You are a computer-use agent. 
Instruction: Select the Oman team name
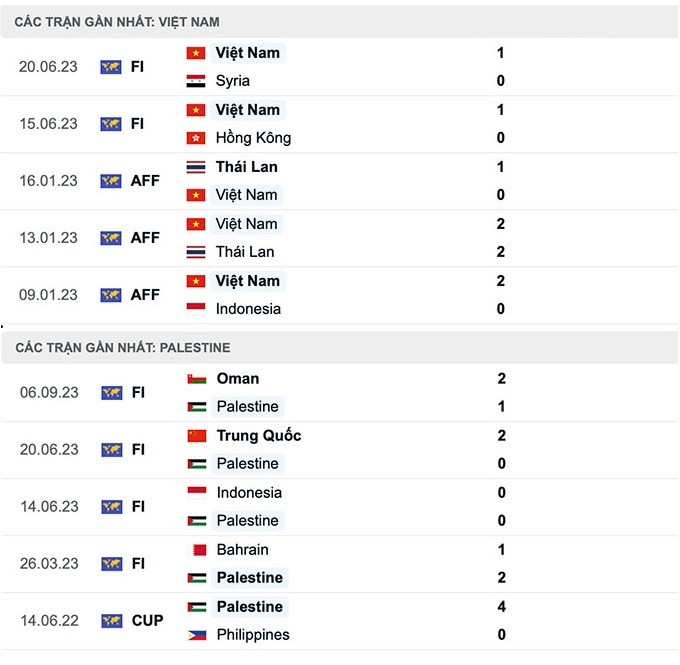click(238, 379)
